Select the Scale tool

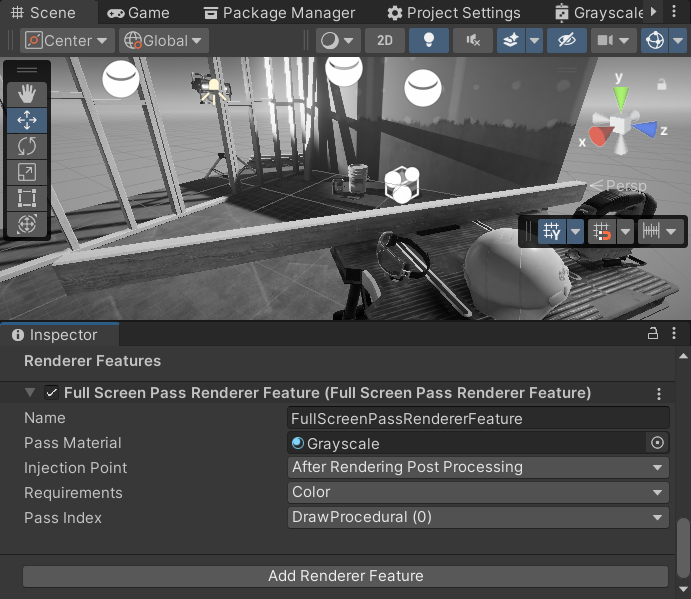click(27, 172)
